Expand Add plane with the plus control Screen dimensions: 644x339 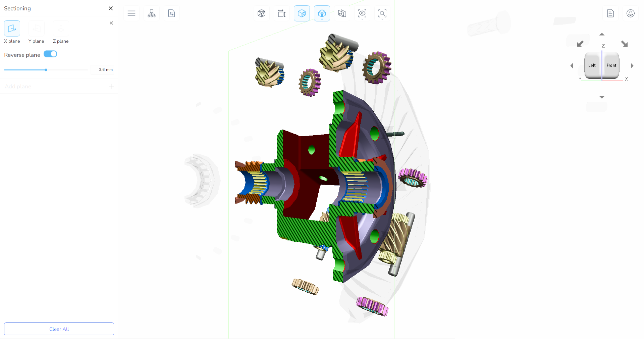(111, 86)
